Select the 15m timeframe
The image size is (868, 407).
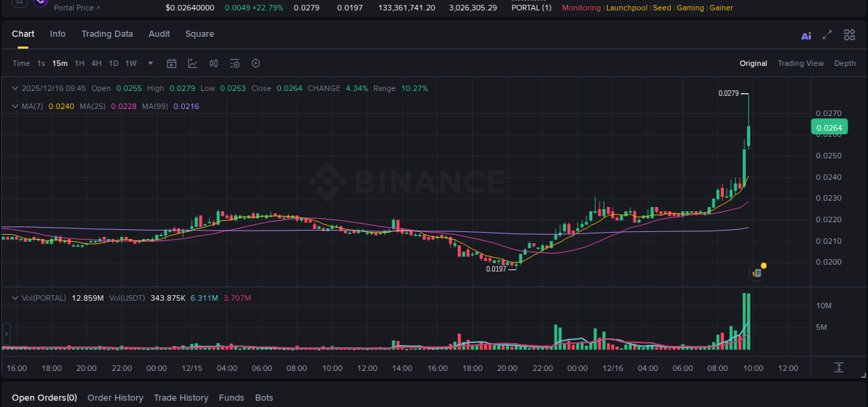[x=60, y=63]
